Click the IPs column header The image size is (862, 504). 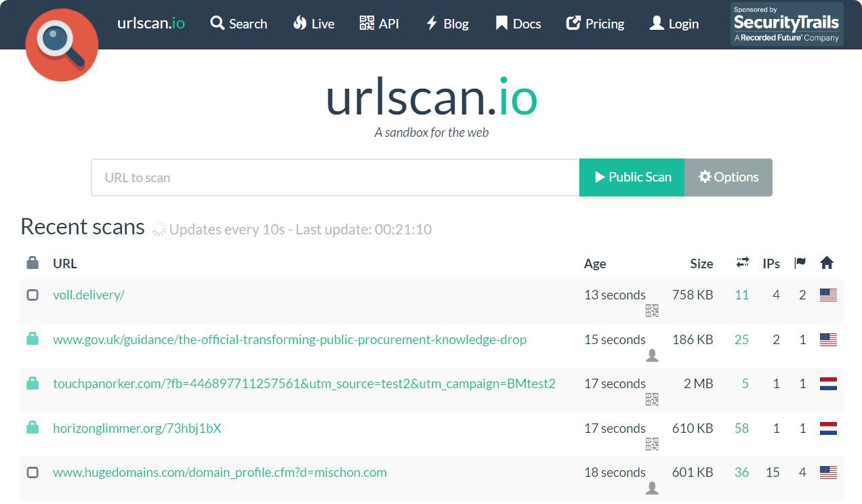click(771, 264)
